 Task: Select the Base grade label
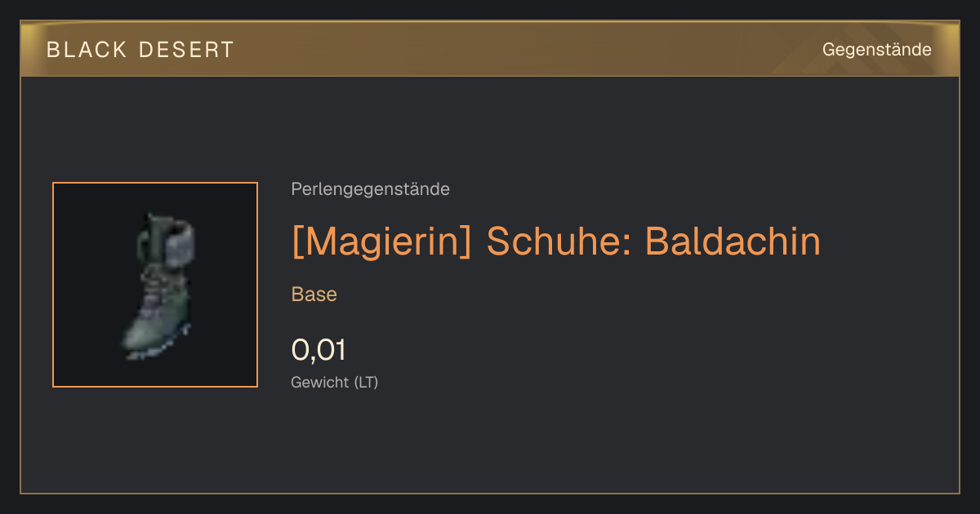click(x=314, y=295)
